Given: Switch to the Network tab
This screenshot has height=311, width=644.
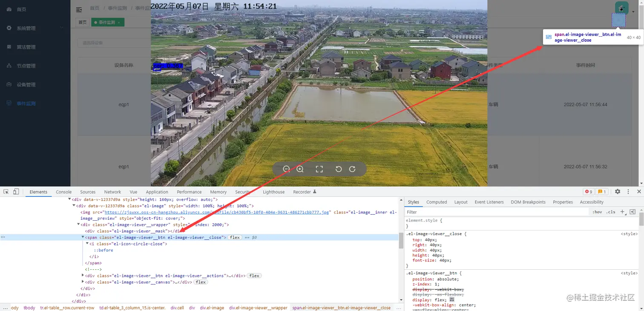Looking at the screenshot, I should pyautogui.click(x=112, y=192).
